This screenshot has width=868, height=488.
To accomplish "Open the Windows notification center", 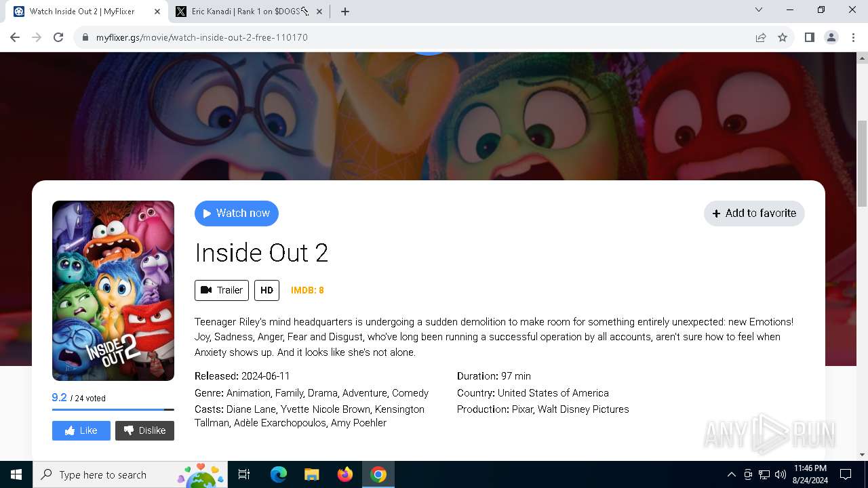I will coord(846,474).
